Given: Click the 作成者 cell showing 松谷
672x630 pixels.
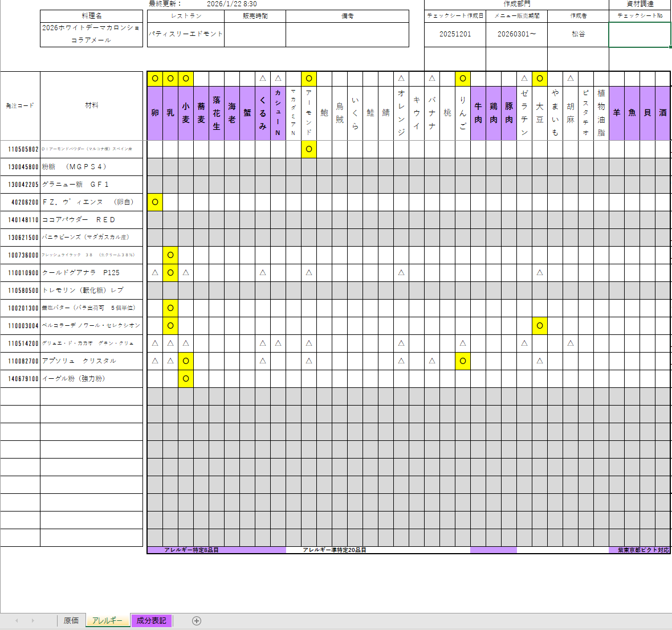Looking at the screenshot, I should coord(578,34).
